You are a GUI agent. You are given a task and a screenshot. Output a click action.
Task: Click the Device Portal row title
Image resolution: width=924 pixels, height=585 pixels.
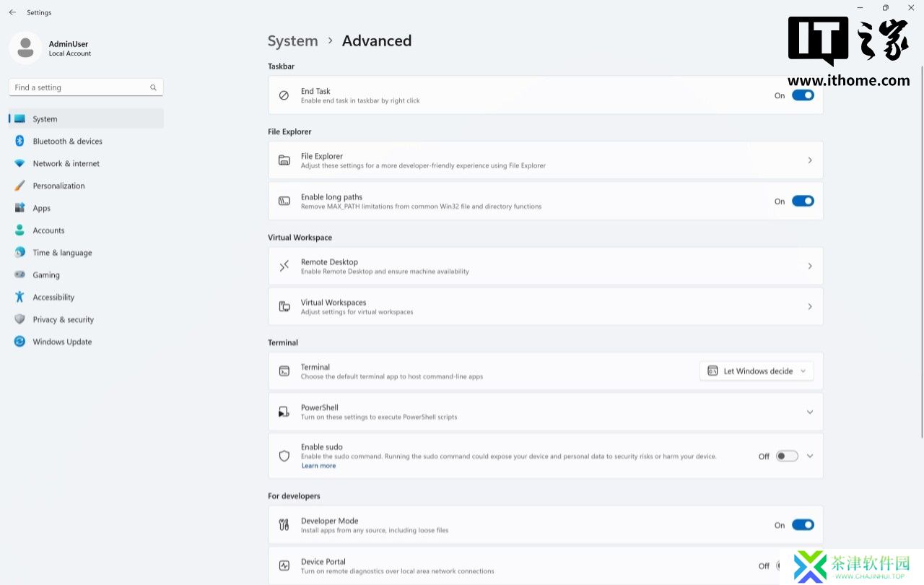click(323, 561)
